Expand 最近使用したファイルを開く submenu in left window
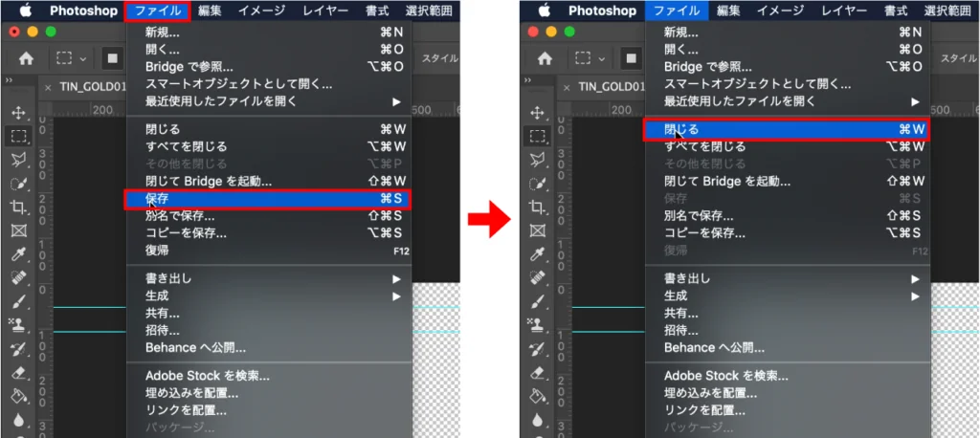Viewport: 980px width, 438px height. 395,101
